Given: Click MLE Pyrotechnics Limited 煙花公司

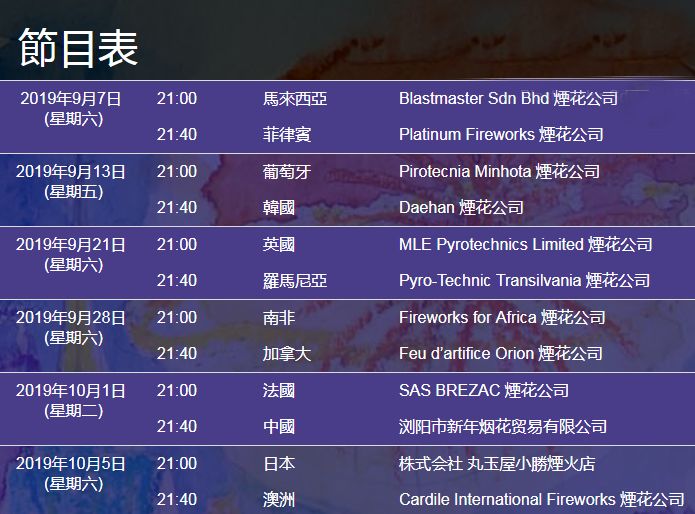Looking at the screenshot, I should 525,244.
